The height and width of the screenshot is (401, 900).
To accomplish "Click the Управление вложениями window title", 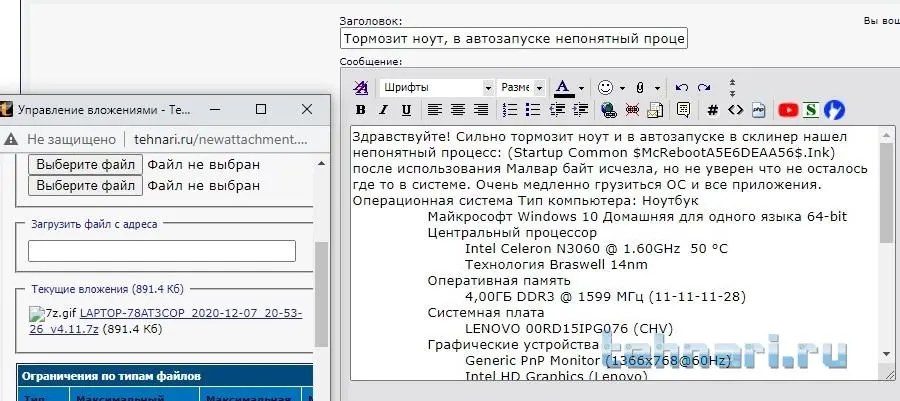I will coord(104,109).
